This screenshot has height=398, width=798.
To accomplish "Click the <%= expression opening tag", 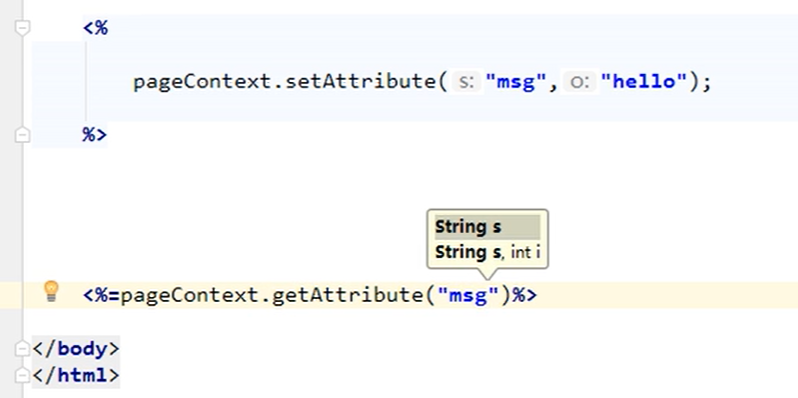I will pyautogui.click(x=101, y=295).
